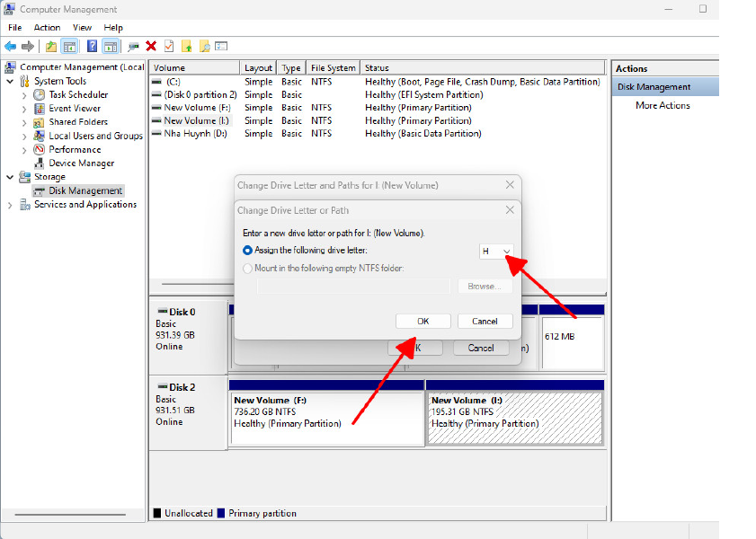
Task: Close the Change Drive Letter or Path dialog
Action: coord(510,210)
